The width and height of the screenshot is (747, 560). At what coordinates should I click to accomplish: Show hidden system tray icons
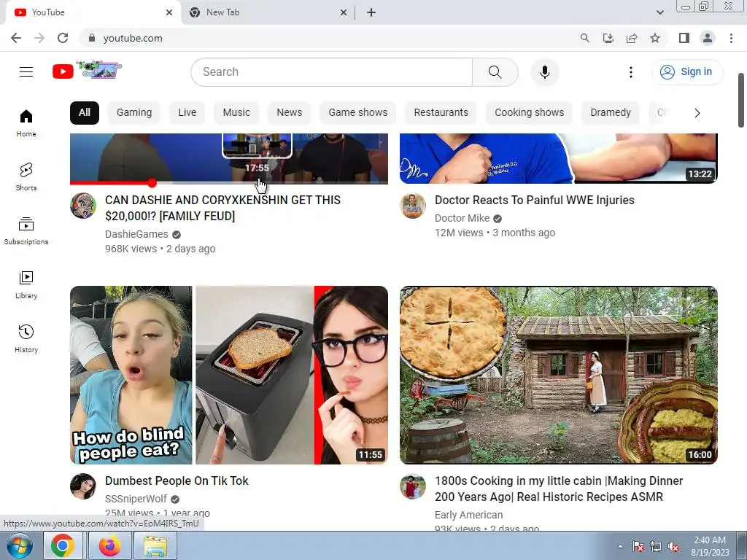tap(620, 546)
